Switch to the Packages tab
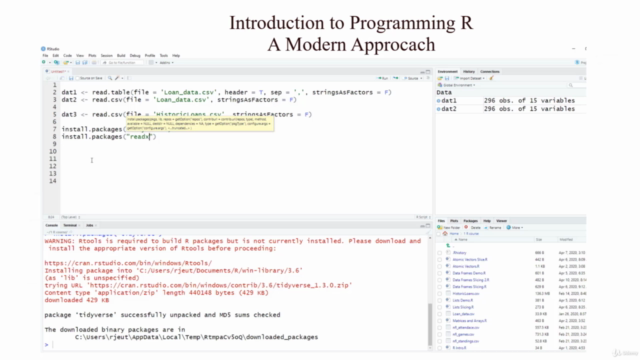 (470, 221)
